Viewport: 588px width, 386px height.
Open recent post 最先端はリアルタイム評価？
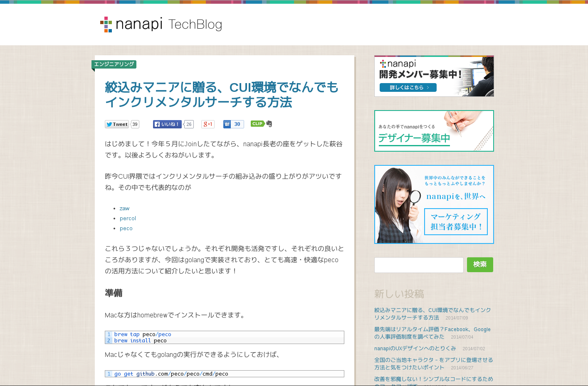point(432,333)
